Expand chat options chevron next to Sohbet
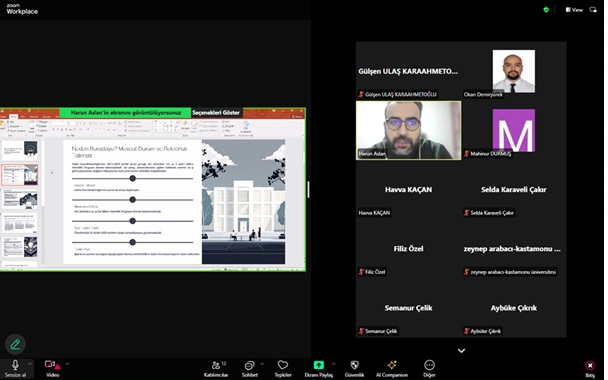Viewport: 608px width, 380px height. coord(262,364)
